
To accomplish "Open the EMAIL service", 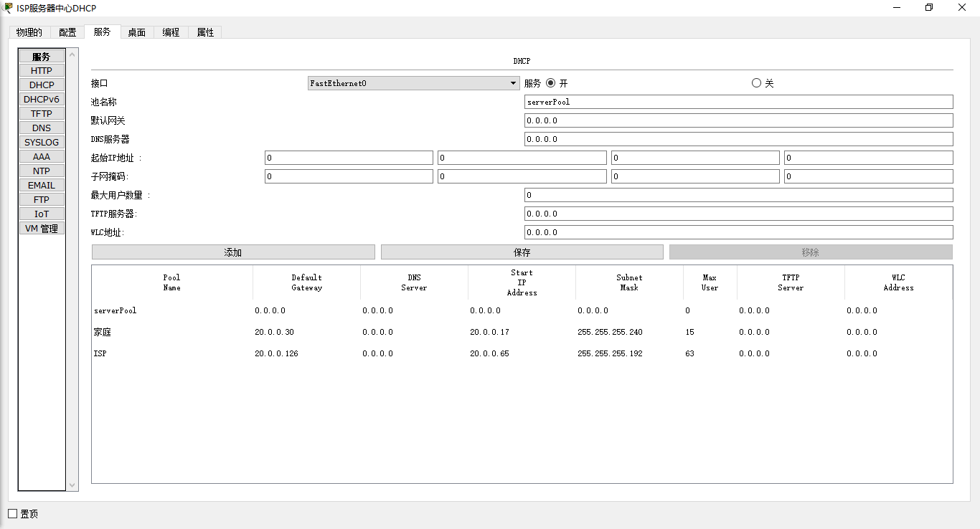I will pyautogui.click(x=42, y=185).
